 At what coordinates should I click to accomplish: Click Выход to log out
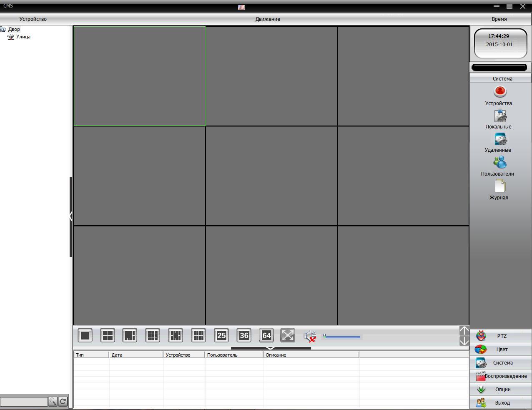[501, 403]
